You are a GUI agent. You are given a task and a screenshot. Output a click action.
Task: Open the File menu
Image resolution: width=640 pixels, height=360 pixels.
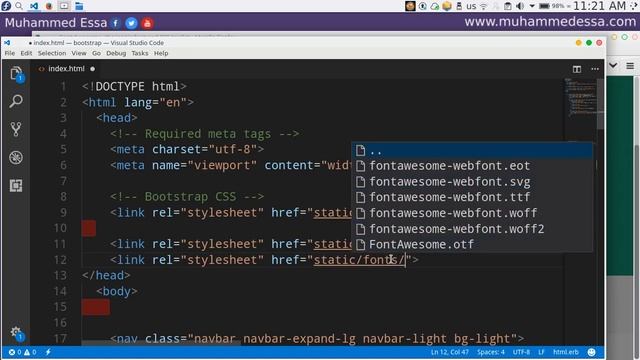click(10, 53)
